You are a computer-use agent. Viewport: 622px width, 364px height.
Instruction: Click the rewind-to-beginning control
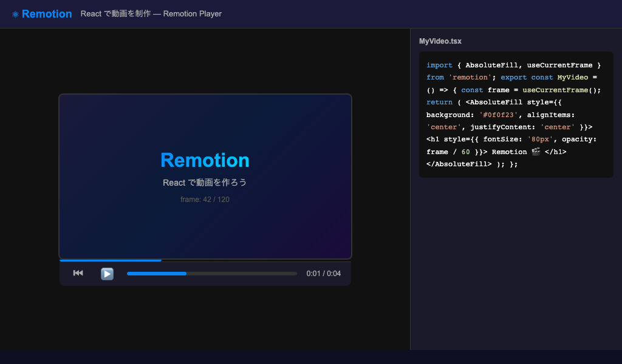click(x=78, y=273)
